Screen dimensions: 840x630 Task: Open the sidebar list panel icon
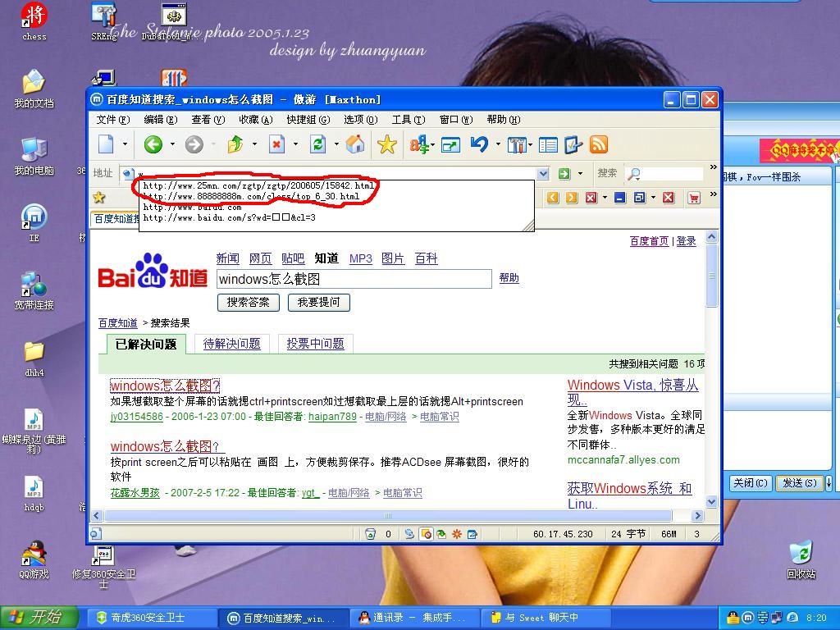548,144
